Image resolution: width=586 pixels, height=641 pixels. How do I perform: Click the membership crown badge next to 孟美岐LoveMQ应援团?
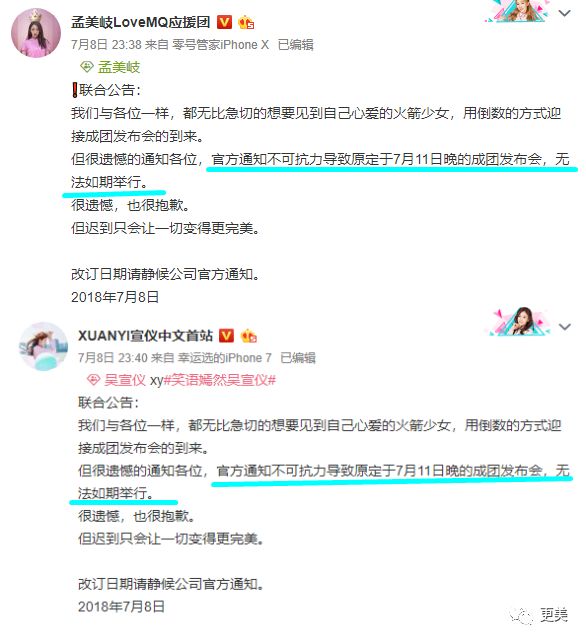click(246, 22)
